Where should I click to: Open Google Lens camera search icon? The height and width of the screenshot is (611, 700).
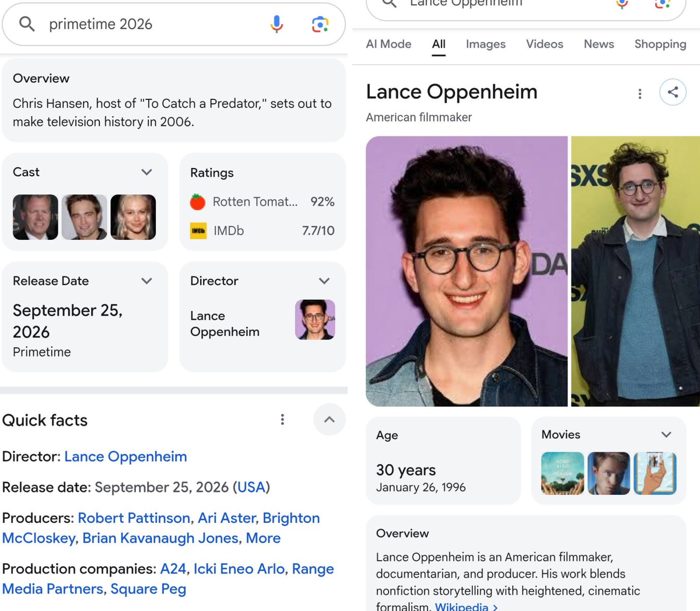320,24
